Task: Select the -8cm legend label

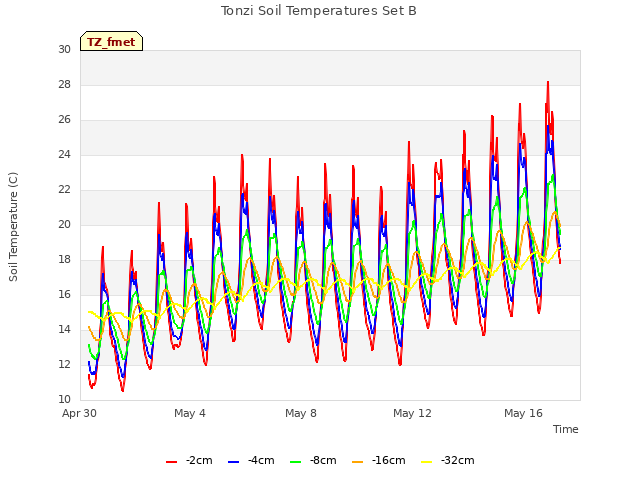Action: coord(323,460)
